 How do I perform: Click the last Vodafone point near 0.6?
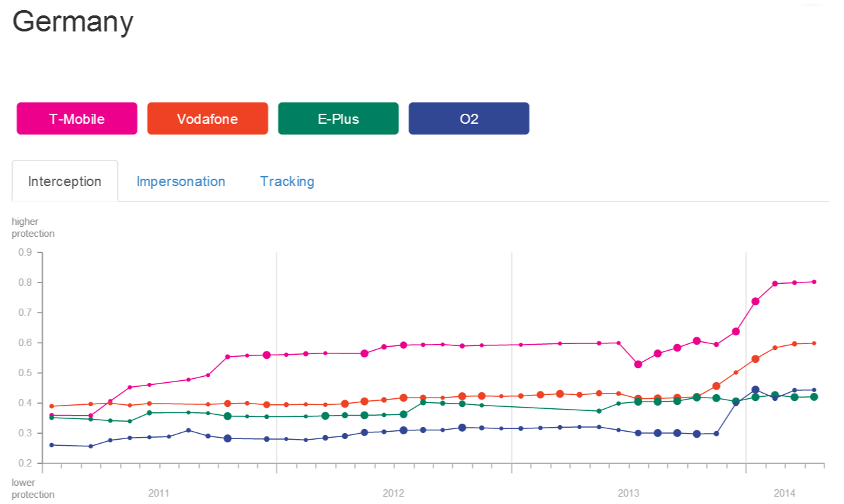tap(814, 343)
